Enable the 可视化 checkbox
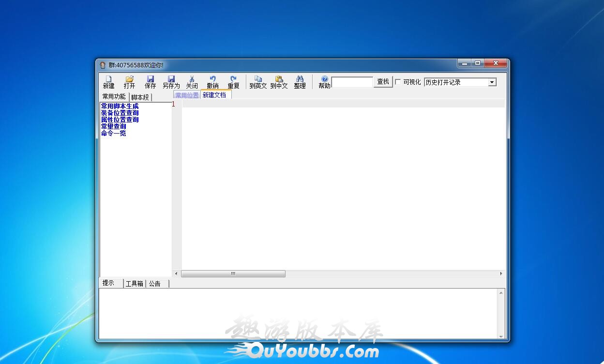This screenshot has height=364, width=604. pyautogui.click(x=398, y=82)
